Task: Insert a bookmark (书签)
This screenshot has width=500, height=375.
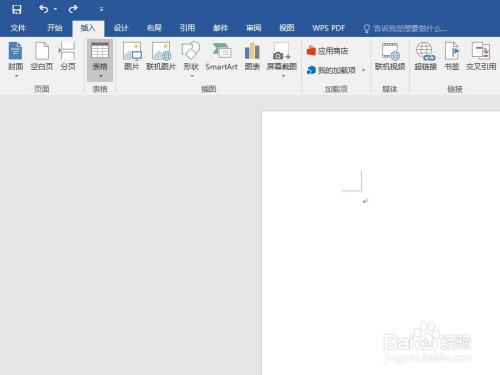Action: pos(452,56)
